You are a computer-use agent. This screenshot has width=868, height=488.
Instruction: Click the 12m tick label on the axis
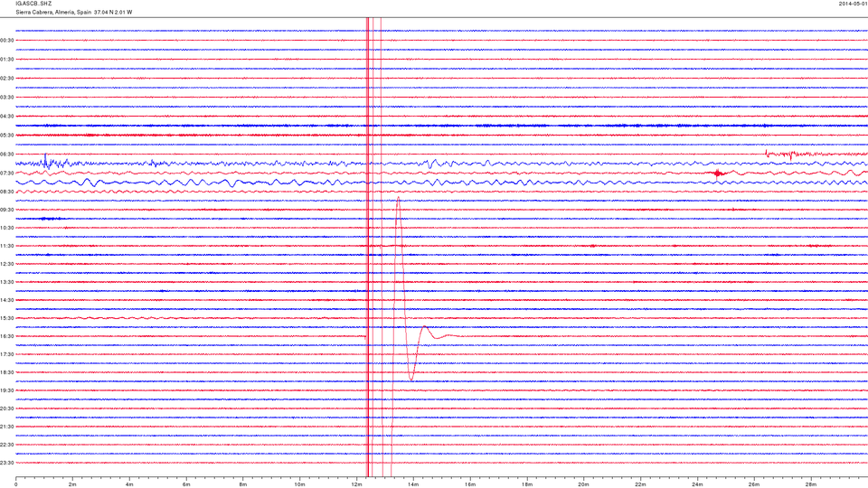[x=356, y=484]
